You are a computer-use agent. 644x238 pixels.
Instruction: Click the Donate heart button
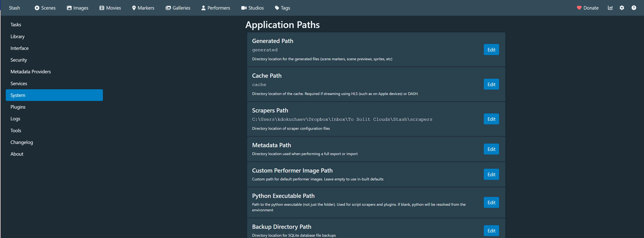pos(587,8)
